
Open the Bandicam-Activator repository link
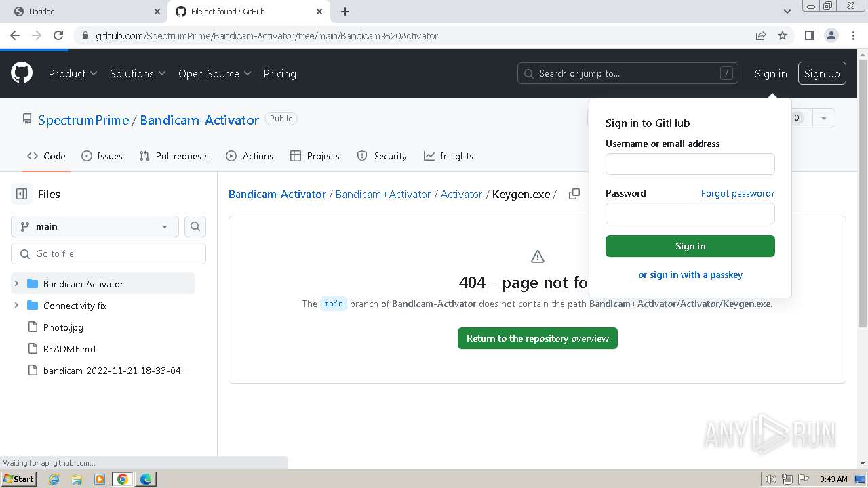[199, 120]
